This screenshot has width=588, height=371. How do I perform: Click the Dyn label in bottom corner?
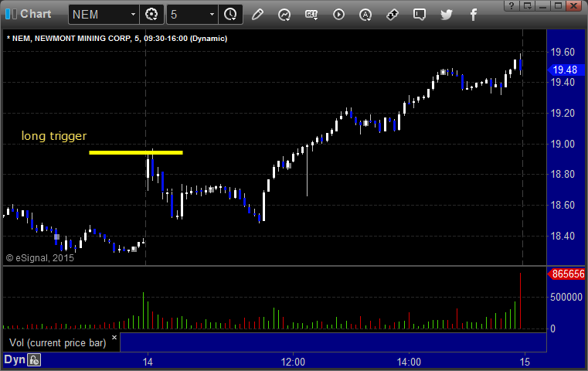point(14,359)
